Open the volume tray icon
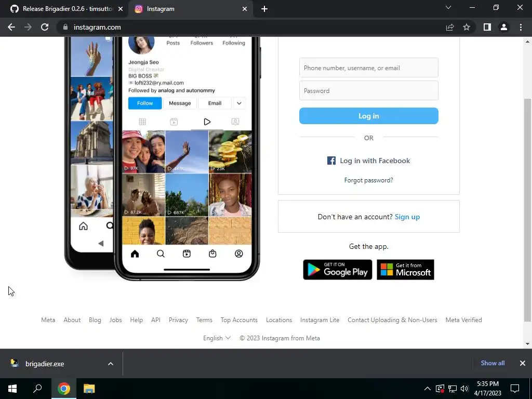 pyautogui.click(x=464, y=389)
